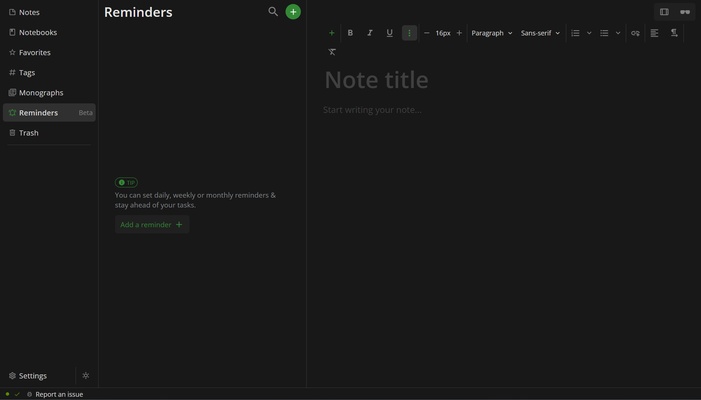701x400 pixels.
Task: Search reminders with magnifier icon
Action: pyautogui.click(x=273, y=12)
